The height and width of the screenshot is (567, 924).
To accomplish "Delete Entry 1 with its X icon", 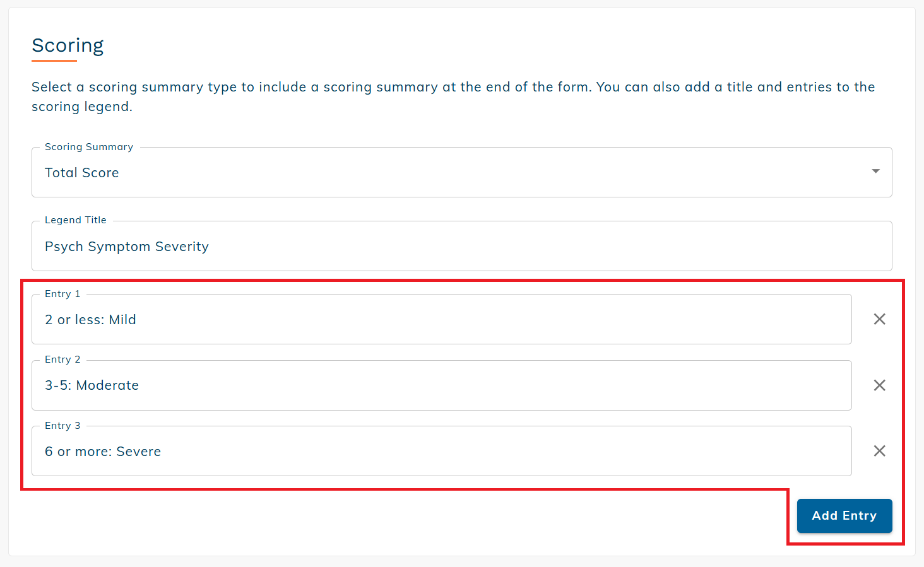I will (x=879, y=319).
